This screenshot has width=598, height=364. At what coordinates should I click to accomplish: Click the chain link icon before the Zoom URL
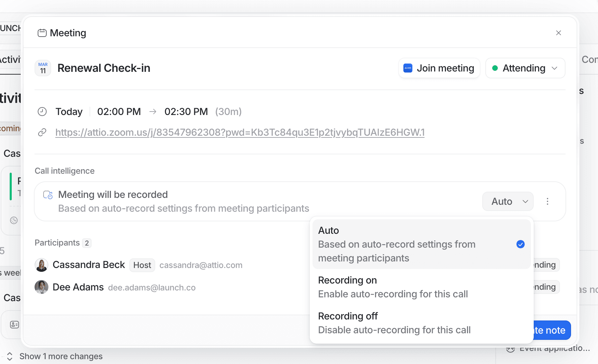[42, 132]
